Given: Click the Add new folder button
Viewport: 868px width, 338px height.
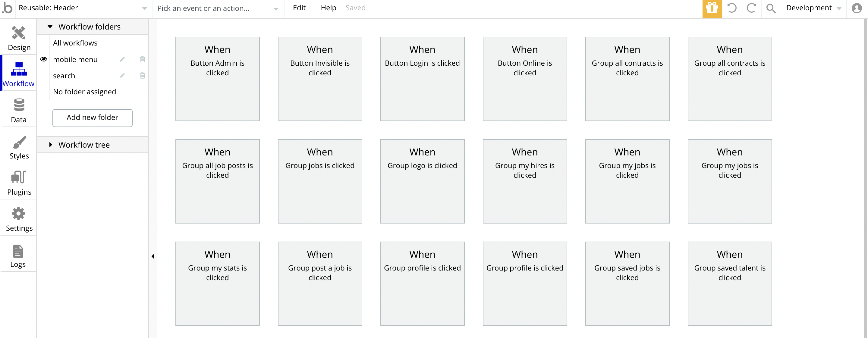Looking at the screenshot, I should (92, 118).
